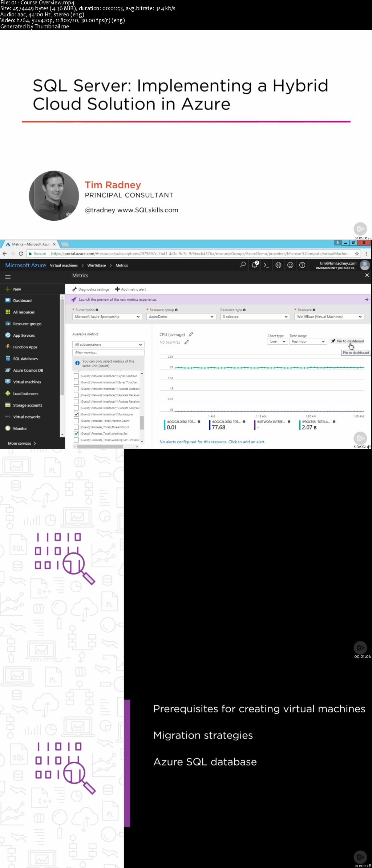
Task: Edit the CPU (average) chart title pencil
Action: [x=191, y=334]
